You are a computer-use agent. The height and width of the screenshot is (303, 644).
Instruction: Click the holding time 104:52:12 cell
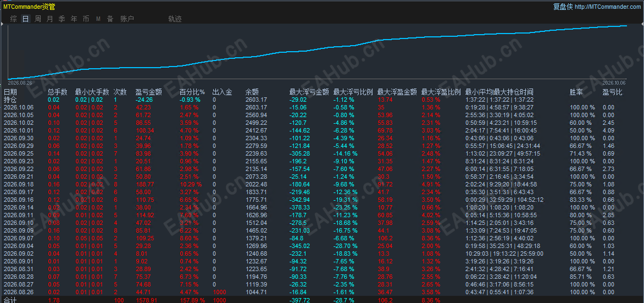pos(529,200)
